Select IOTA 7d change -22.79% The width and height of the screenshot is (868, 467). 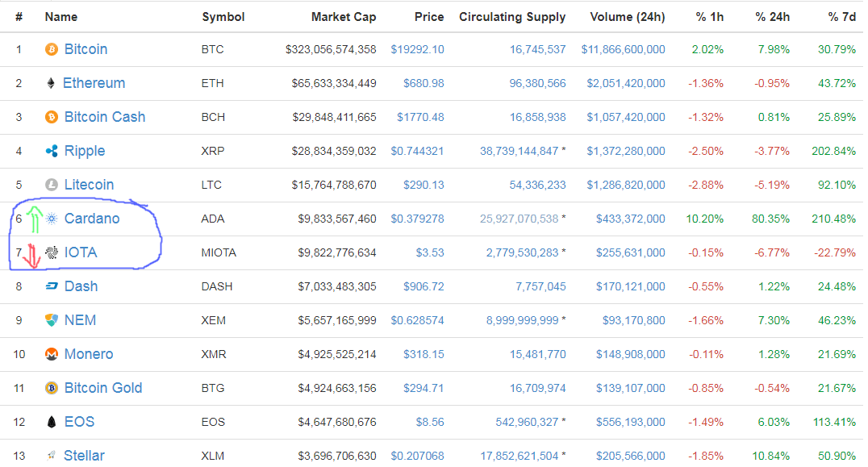pyautogui.click(x=835, y=252)
